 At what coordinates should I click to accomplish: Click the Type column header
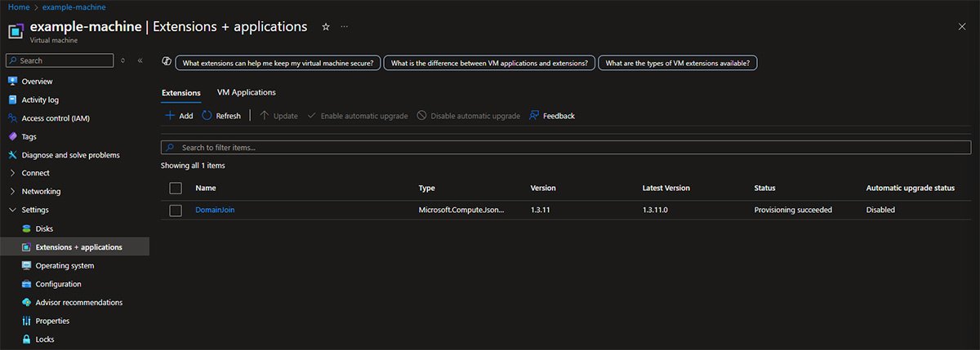click(x=427, y=188)
